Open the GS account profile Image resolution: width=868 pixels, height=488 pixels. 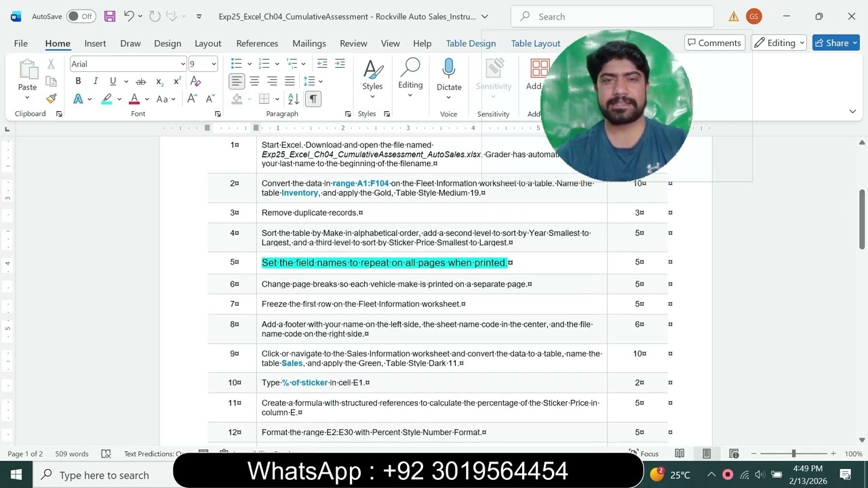(x=753, y=16)
